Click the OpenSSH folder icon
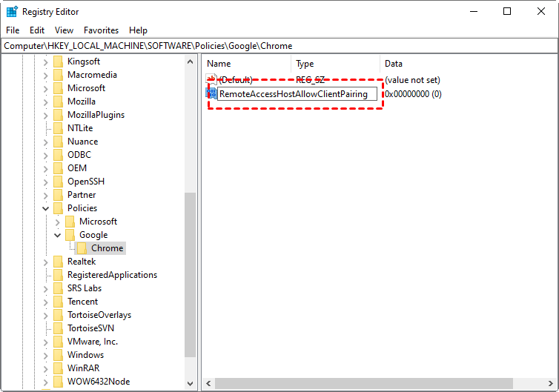Screen dimensions: 559x392 [x=58, y=182]
